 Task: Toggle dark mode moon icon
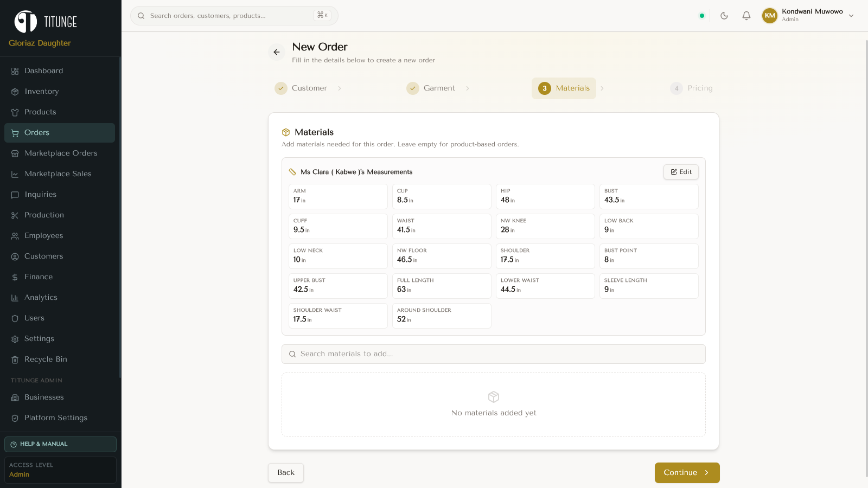(724, 16)
